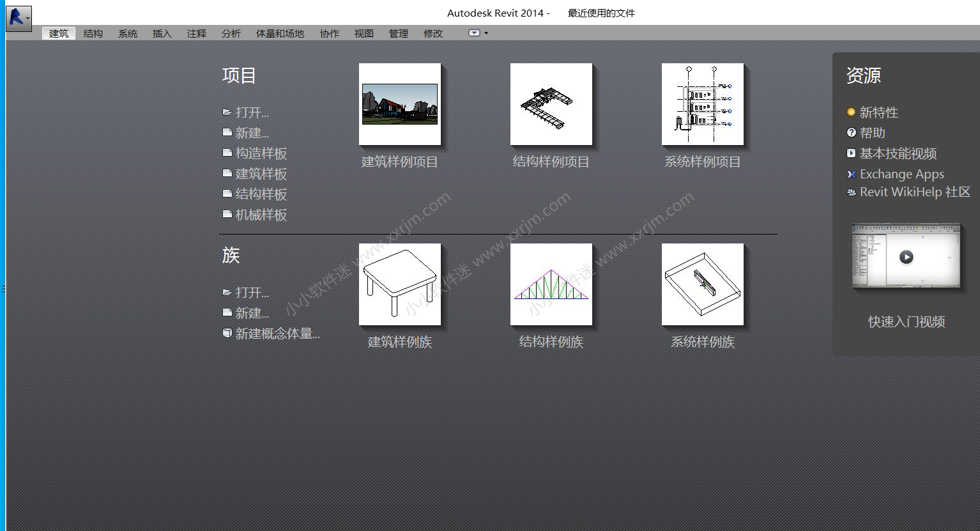
Task: Open the 建筑样例族 table thumbnail
Action: point(400,284)
